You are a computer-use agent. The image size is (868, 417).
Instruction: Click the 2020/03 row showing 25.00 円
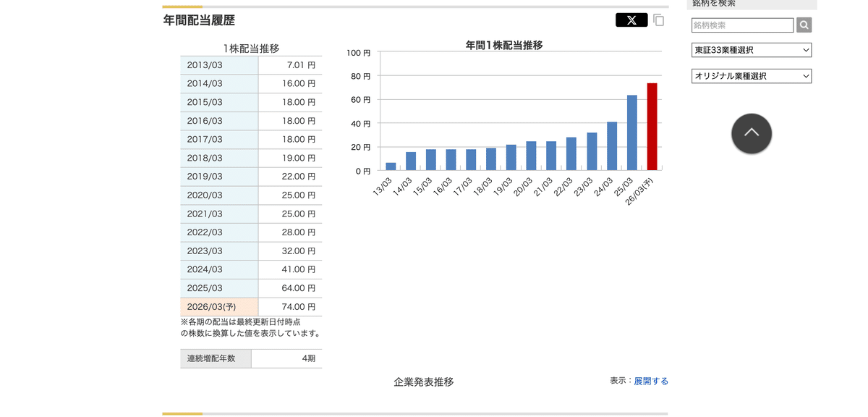251,195
